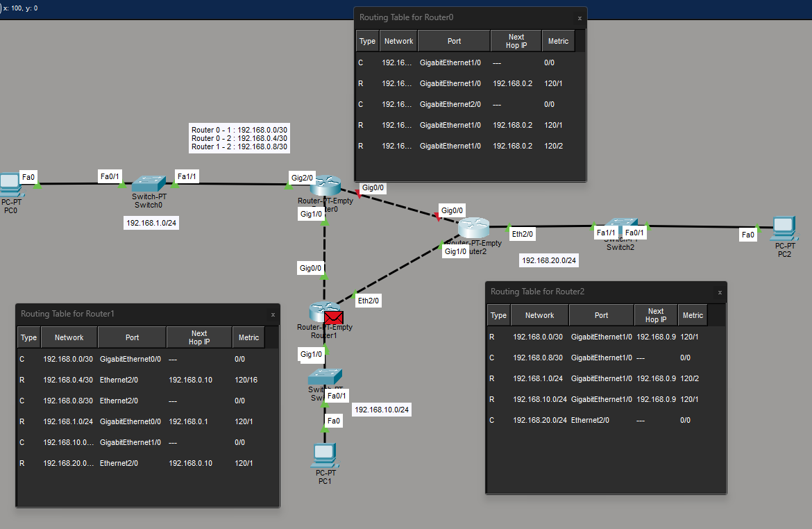The width and height of the screenshot is (812, 529).
Task: Click Next Hop IP header in Router1 table
Action: coord(199,337)
